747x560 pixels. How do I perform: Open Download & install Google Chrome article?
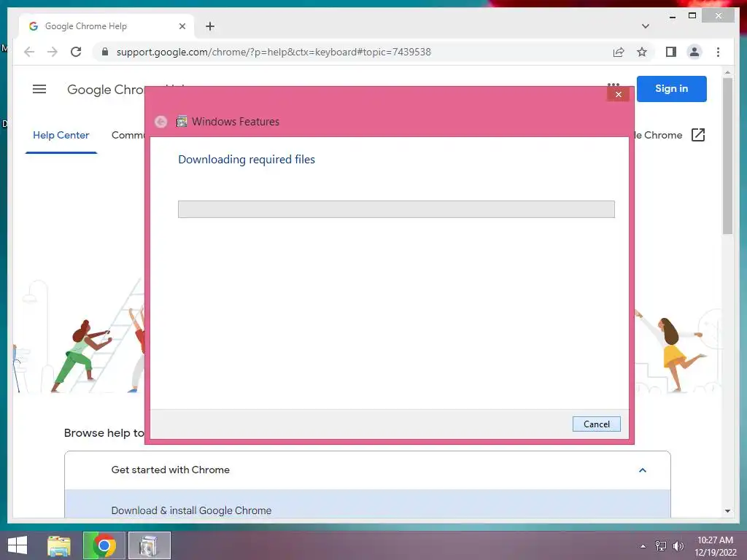tap(191, 510)
